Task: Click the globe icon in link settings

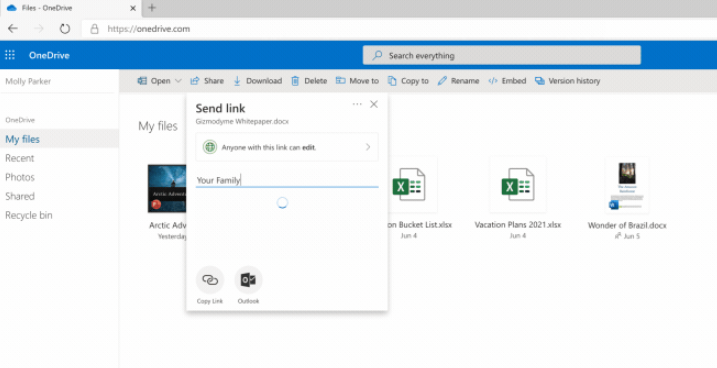Action: click(210, 147)
